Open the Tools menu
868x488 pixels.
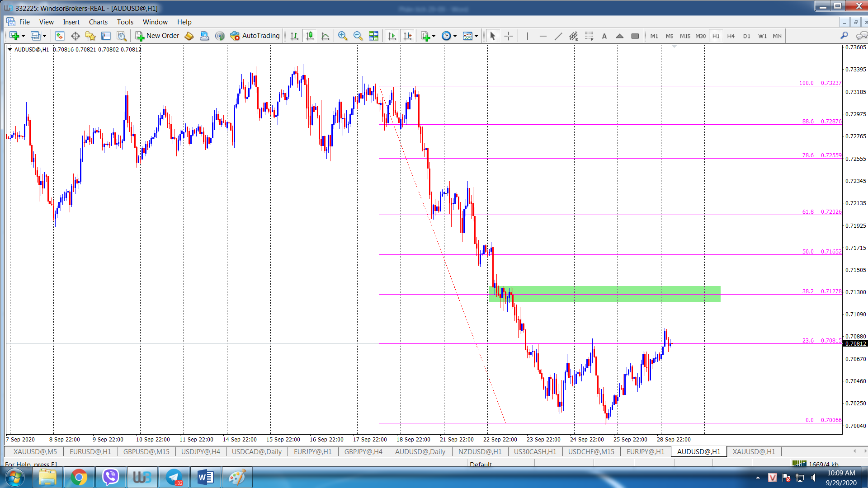click(x=125, y=22)
